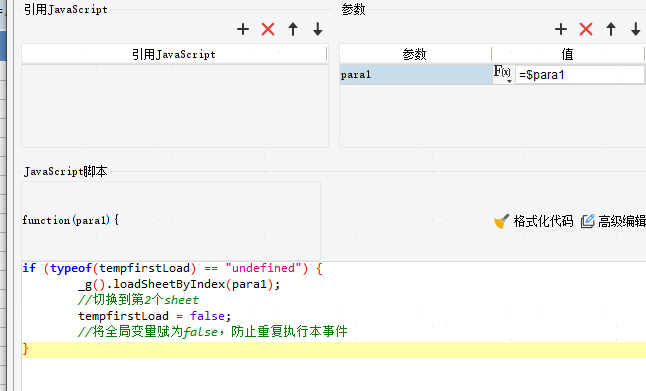Delete the selected referenced JavaScript entry

click(x=268, y=29)
